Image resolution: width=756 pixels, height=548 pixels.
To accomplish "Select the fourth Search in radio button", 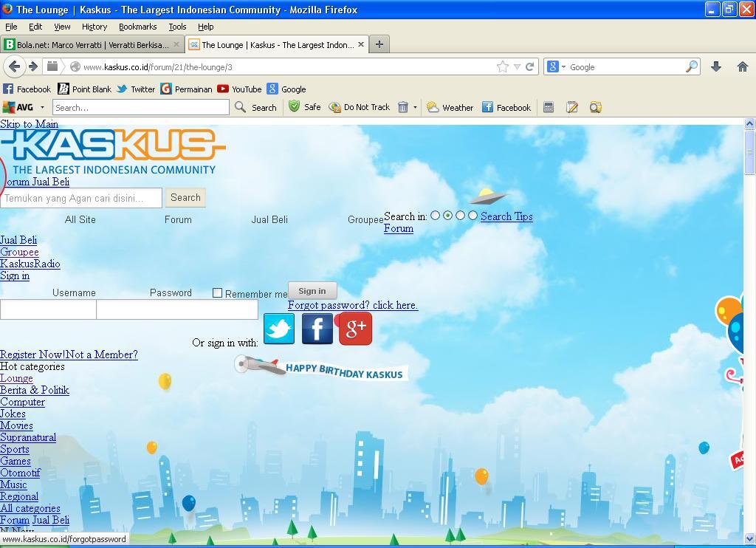I will [x=473, y=215].
